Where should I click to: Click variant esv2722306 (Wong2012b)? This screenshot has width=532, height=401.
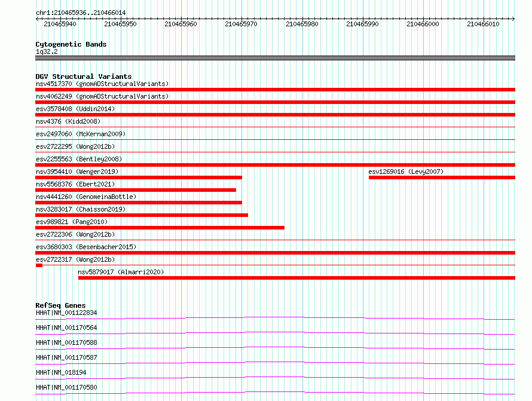coord(75,234)
